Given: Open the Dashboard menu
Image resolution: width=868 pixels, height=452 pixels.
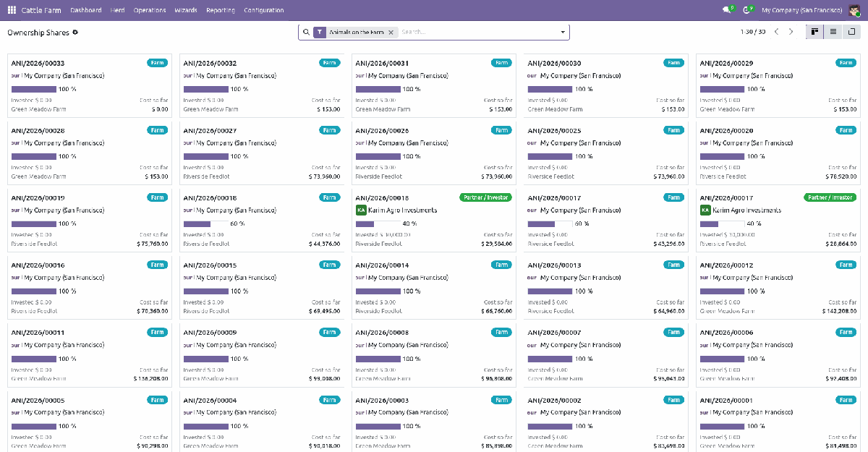Looking at the screenshot, I should coord(86,10).
